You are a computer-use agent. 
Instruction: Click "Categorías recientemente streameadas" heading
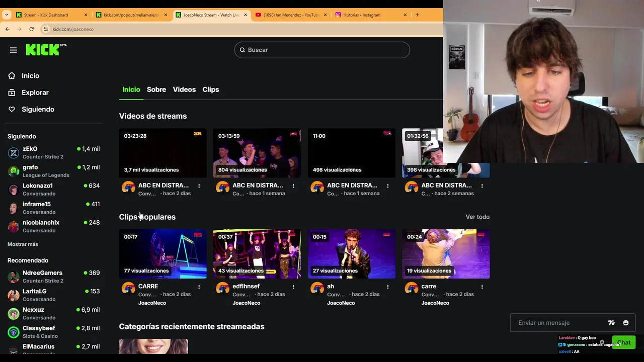(192, 327)
